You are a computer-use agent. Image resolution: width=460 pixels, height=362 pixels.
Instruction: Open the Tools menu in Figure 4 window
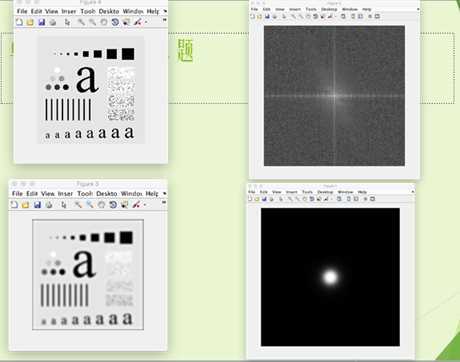pos(88,11)
